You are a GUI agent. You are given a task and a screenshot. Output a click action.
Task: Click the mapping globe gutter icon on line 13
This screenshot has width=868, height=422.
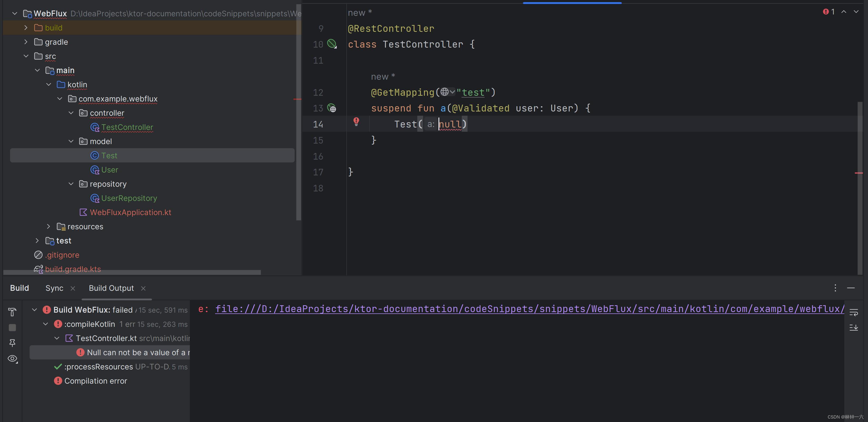click(x=333, y=109)
